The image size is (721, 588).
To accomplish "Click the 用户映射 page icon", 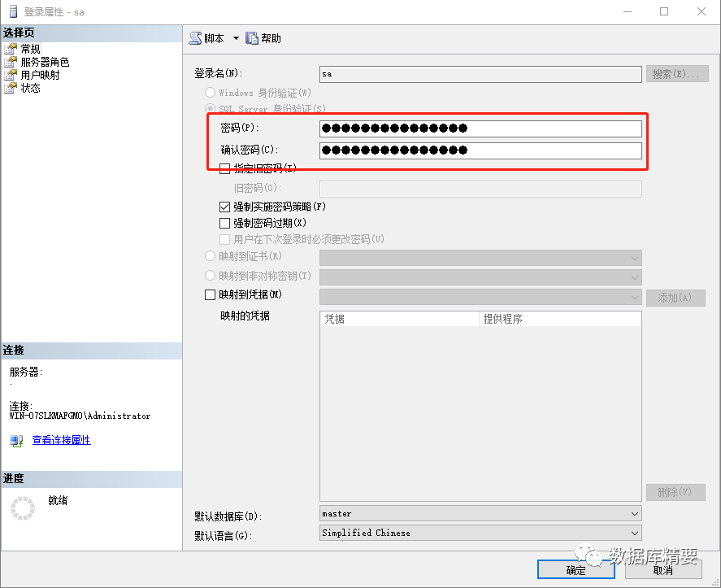I will (11, 75).
